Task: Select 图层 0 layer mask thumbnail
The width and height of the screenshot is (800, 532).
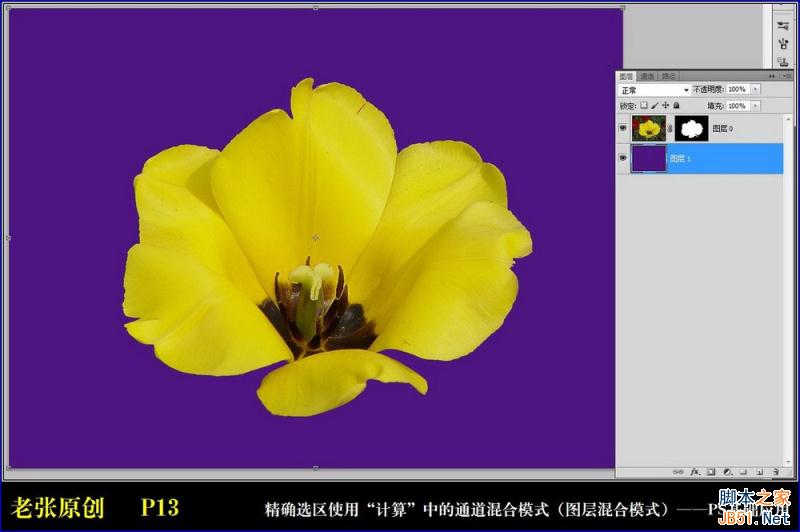Action: click(x=692, y=128)
